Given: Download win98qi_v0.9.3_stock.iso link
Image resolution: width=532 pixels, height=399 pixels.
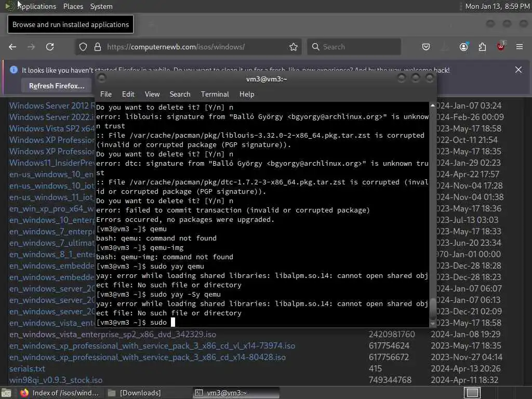Looking at the screenshot, I should pyautogui.click(x=56, y=380).
